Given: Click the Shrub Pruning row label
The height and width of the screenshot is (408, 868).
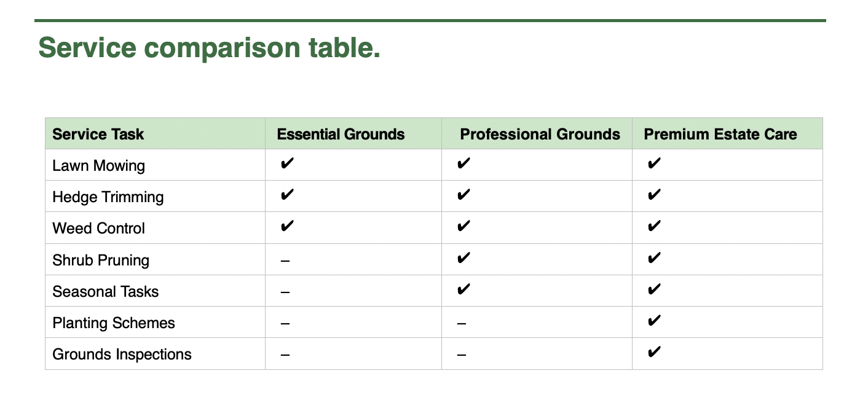Looking at the screenshot, I should (101, 260).
